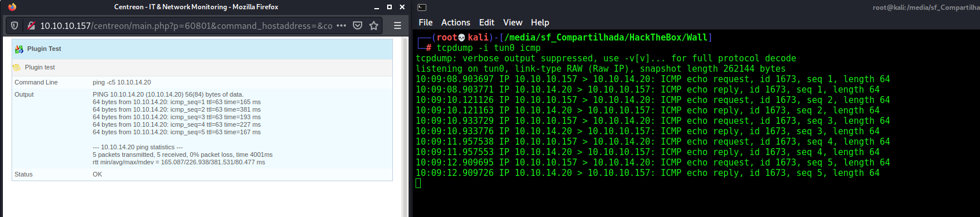The image size is (980, 217).
Task: Click the 10:09:11.957553 echo reply line
Action: [x=647, y=152]
